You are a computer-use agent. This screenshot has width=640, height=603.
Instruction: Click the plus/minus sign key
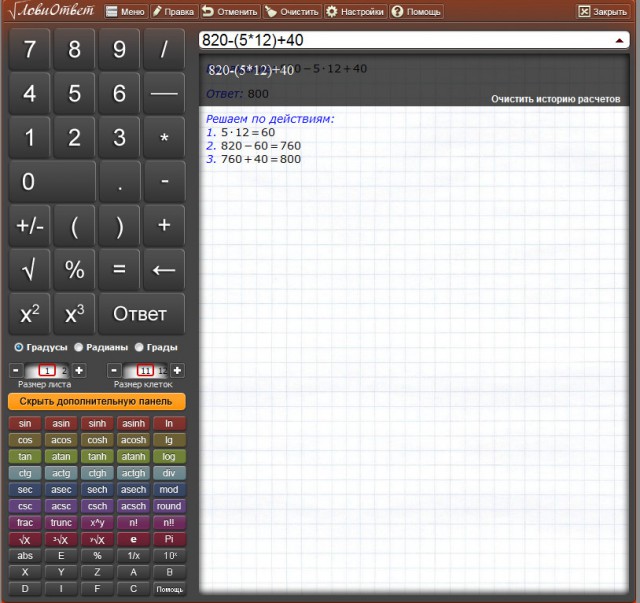(29, 225)
